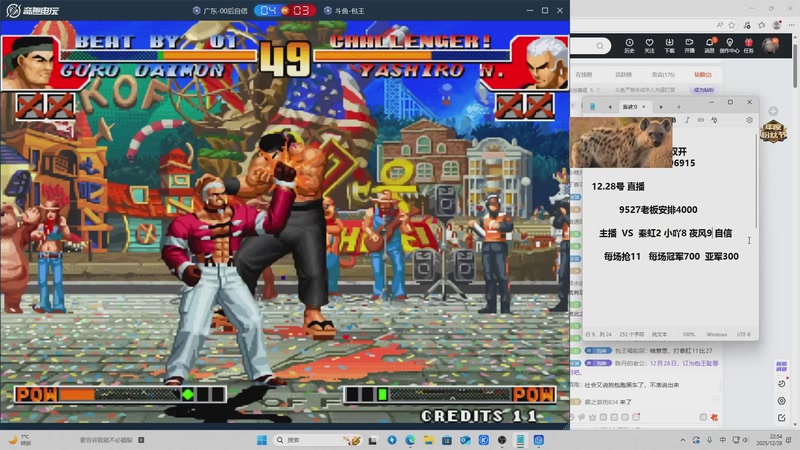Image resolution: width=800 pixels, height=450 pixels.
Task: Open the Creator Center icon in Douyu header
Action: [730, 45]
